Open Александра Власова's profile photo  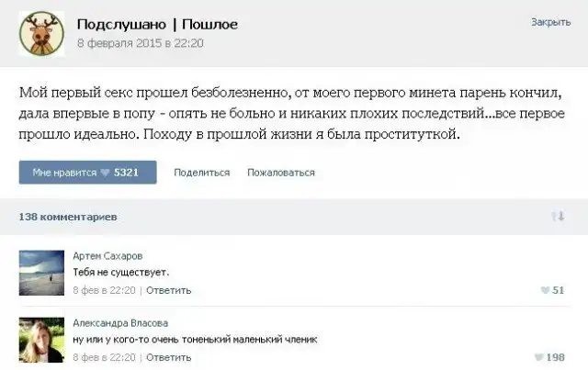(41, 339)
